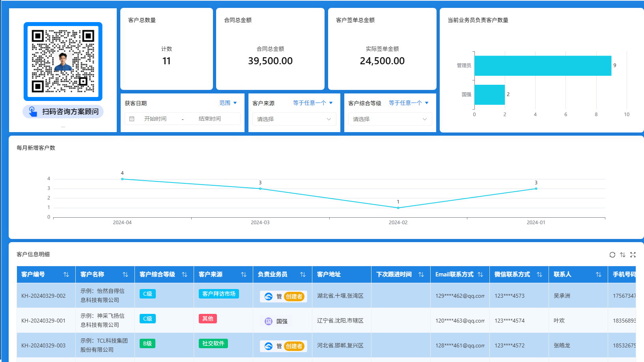Expand customer detail table to fullscreen
This screenshot has height=362, width=644.
point(633,255)
